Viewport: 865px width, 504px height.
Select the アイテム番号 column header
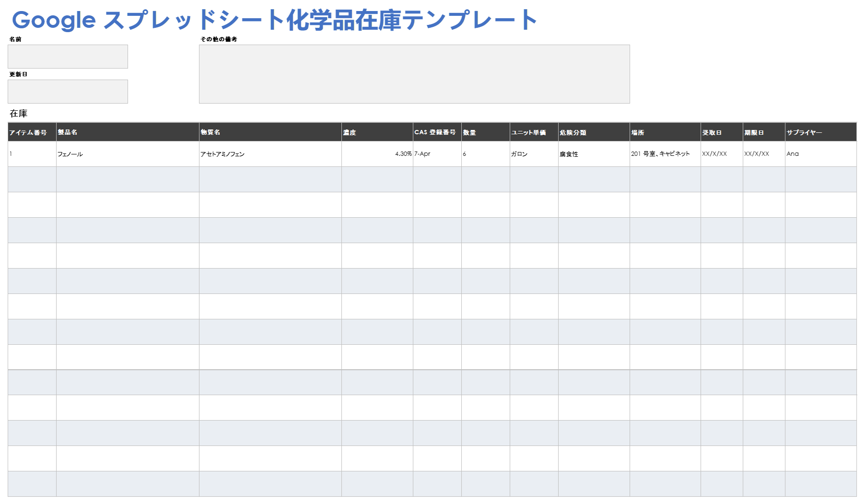[x=32, y=132]
